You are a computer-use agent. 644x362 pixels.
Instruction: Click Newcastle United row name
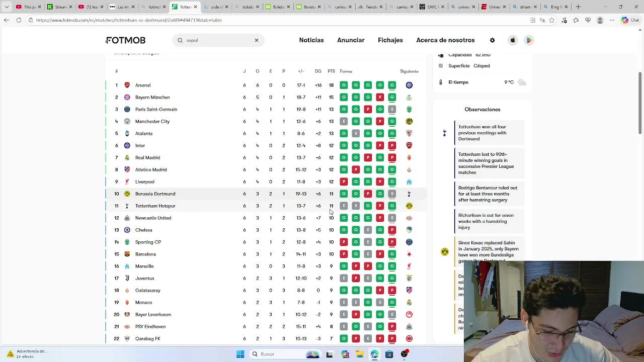pyautogui.click(x=153, y=218)
